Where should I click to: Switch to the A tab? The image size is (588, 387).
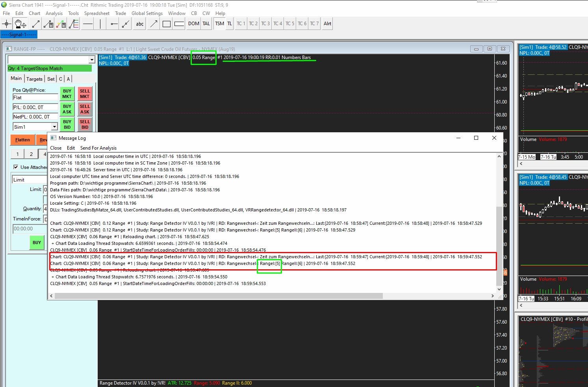[68, 79]
